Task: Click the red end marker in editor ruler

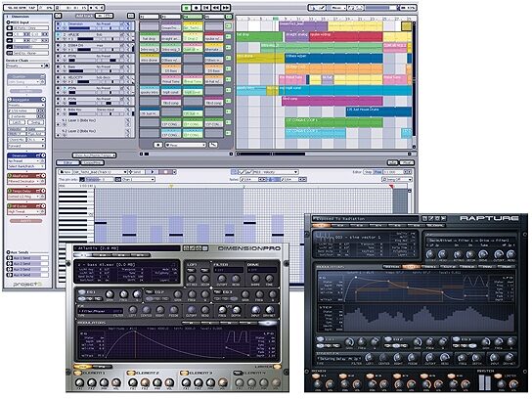Action: pos(391,186)
